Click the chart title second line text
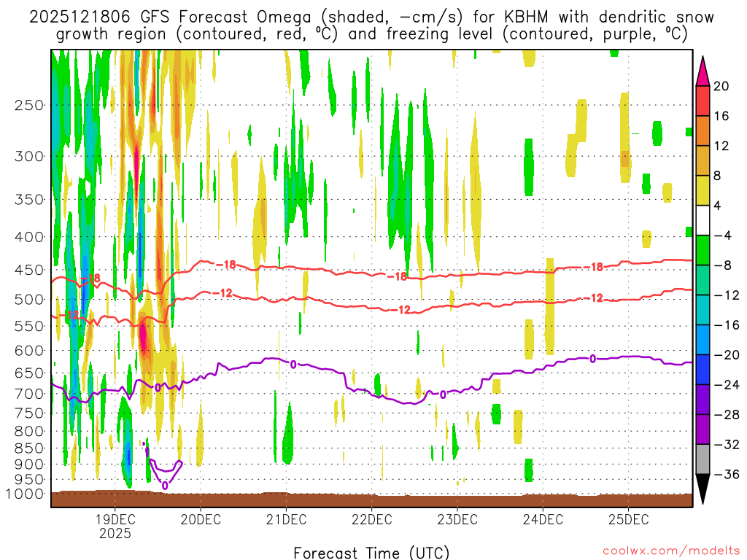This screenshot has height=560, width=747. (x=371, y=34)
